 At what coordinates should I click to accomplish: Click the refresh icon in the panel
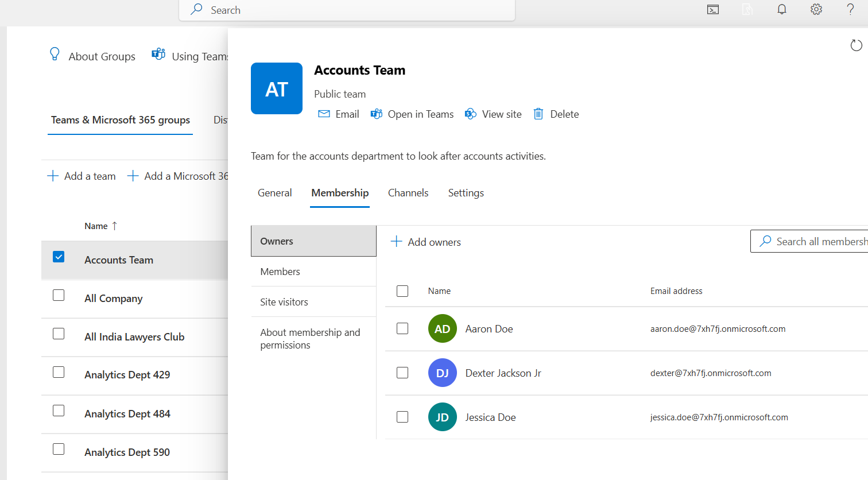(x=856, y=45)
